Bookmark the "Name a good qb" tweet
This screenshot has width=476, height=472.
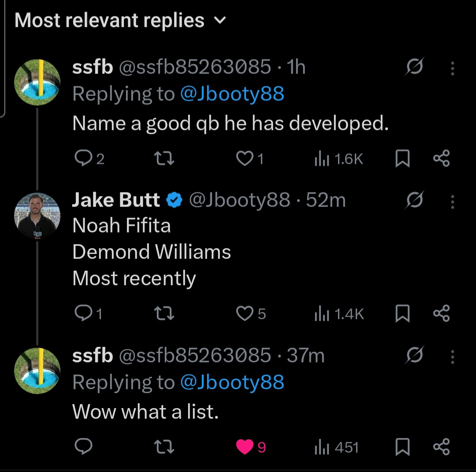(402, 159)
